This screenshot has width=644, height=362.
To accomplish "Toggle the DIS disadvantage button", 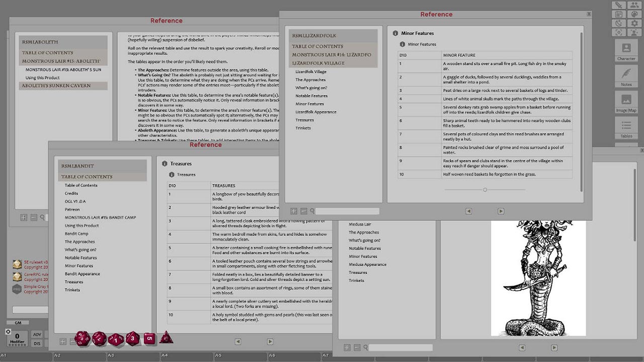I will pyautogui.click(x=37, y=343).
